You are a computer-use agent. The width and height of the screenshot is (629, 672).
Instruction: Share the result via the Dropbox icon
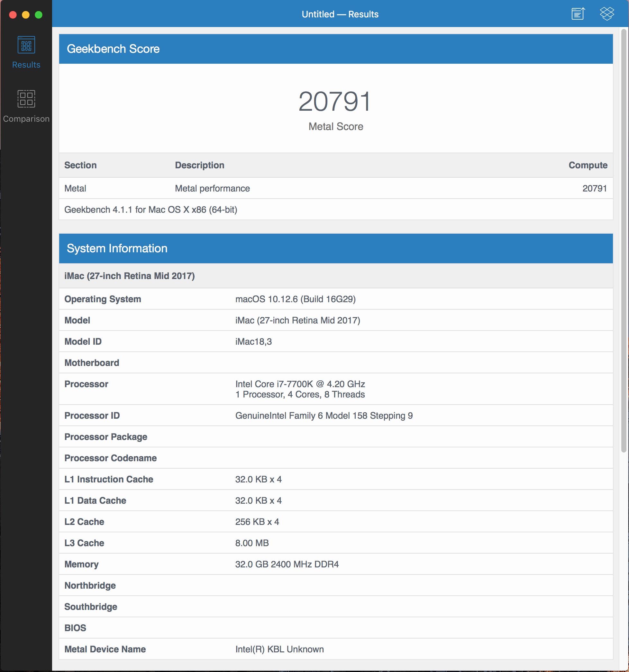(607, 14)
